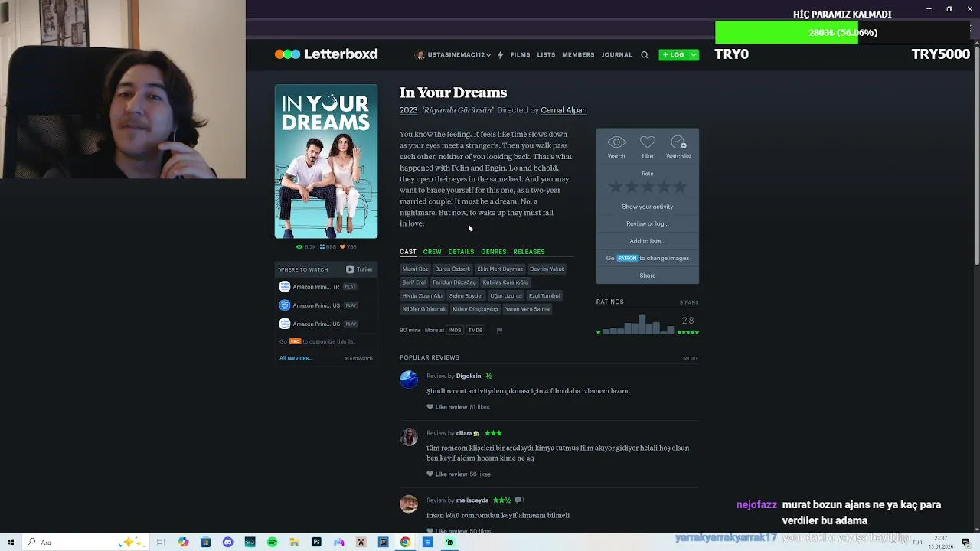
Task: Click the PATRON badge
Action: pyautogui.click(x=627, y=258)
